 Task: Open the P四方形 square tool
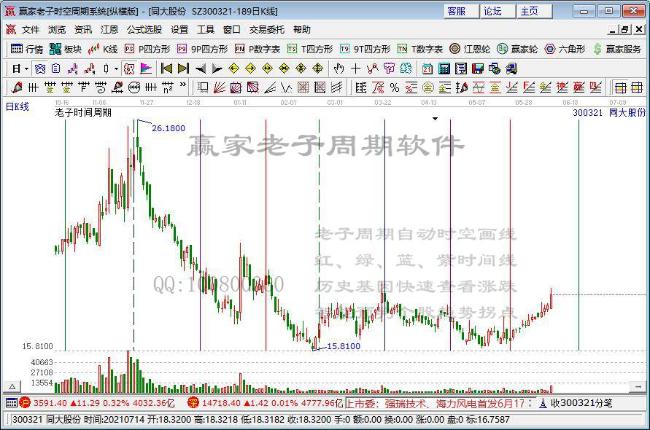tap(147, 49)
